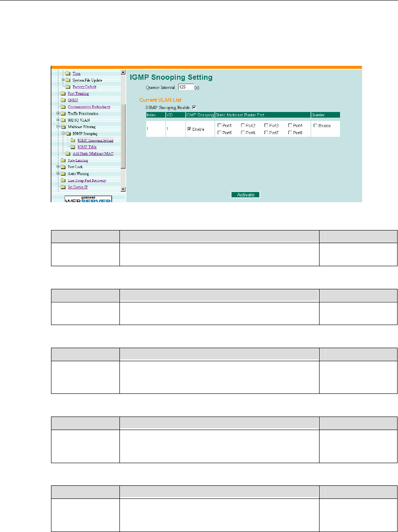
Task: Select the 802.1Q VLAN tree label
Action: (x=79, y=120)
